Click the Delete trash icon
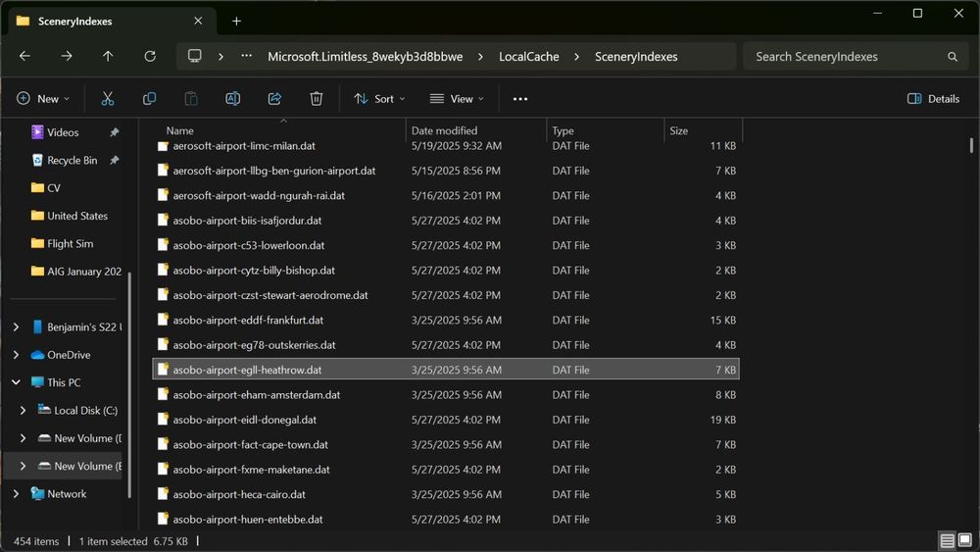This screenshot has height=552, width=980. click(317, 98)
